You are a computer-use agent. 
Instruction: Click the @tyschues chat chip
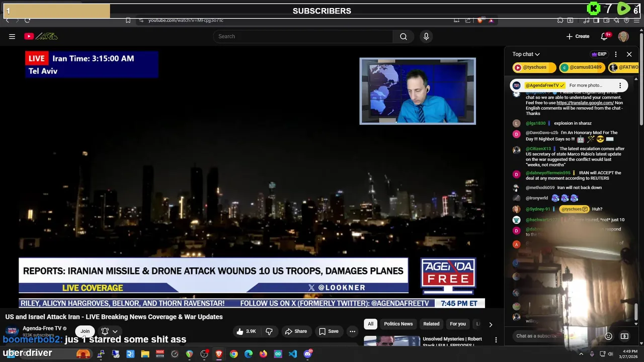click(534, 67)
